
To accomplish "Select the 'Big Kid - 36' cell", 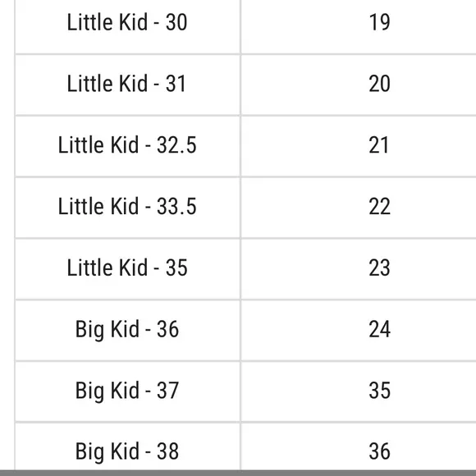I will point(127,330).
